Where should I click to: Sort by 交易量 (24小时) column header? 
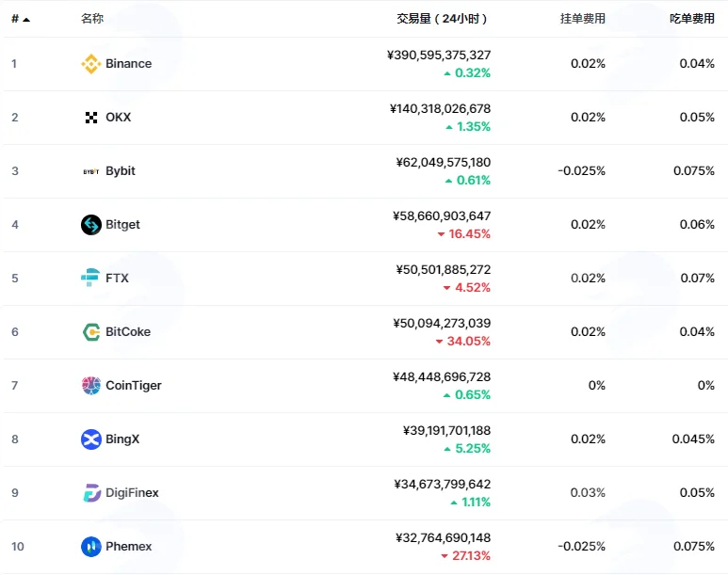click(x=442, y=19)
